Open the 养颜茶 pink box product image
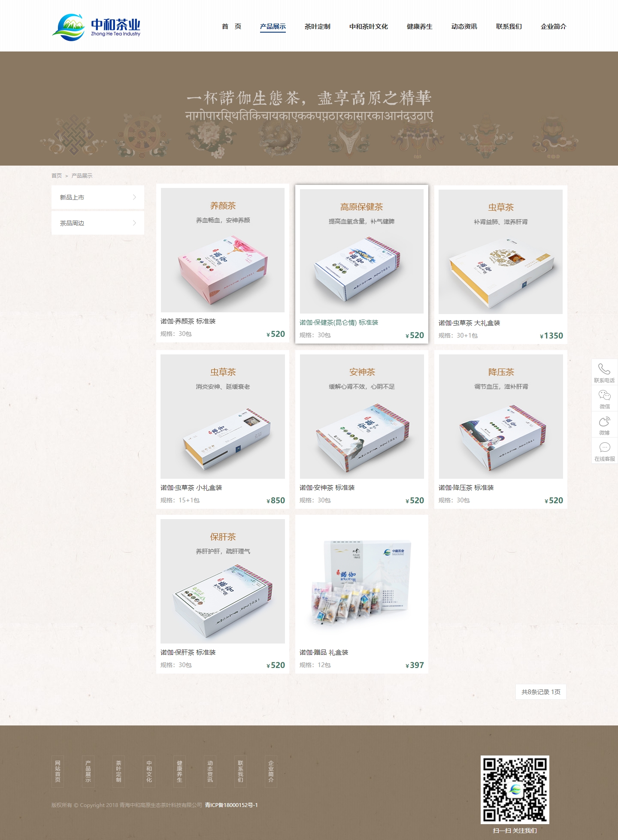 (x=223, y=250)
